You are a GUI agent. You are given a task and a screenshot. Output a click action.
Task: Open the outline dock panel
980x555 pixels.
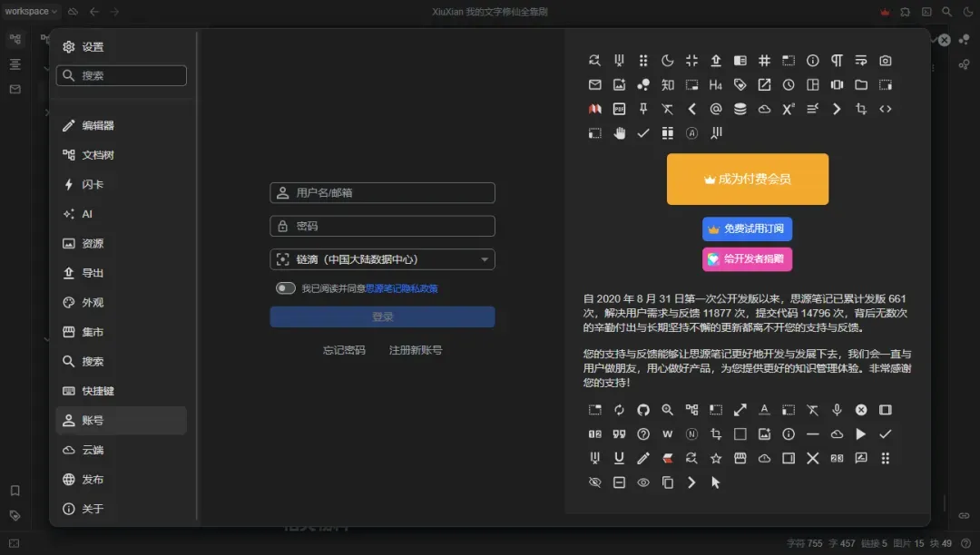click(15, 64)
